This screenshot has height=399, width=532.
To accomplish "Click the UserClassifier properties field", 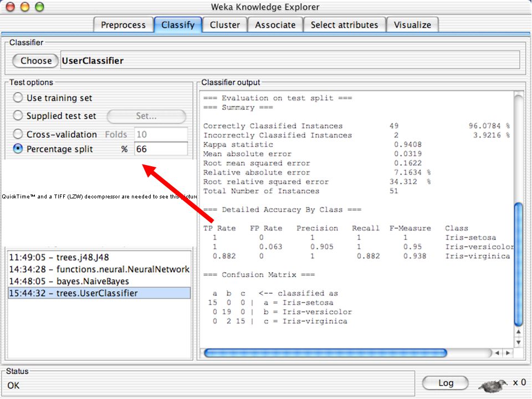I will 290,60.
